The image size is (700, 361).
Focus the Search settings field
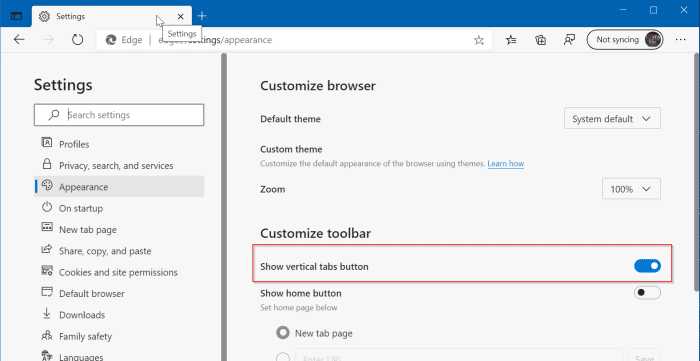tap(119, 115)
